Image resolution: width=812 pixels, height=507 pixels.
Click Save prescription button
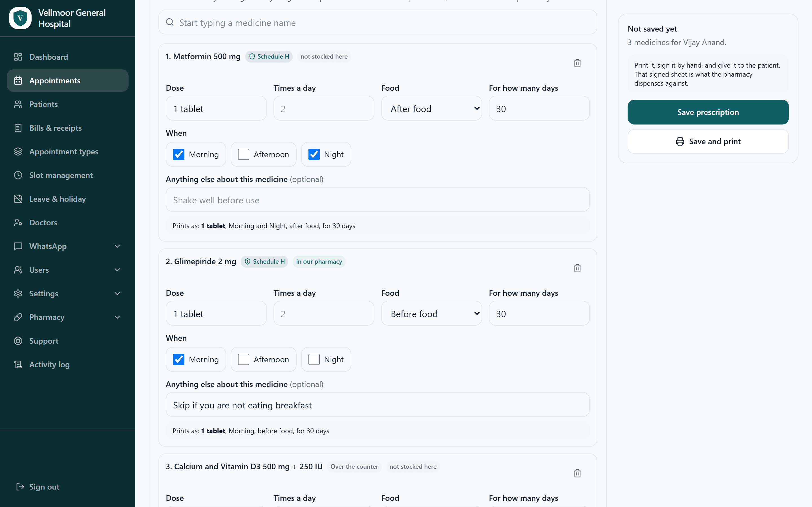pos(708,112)
